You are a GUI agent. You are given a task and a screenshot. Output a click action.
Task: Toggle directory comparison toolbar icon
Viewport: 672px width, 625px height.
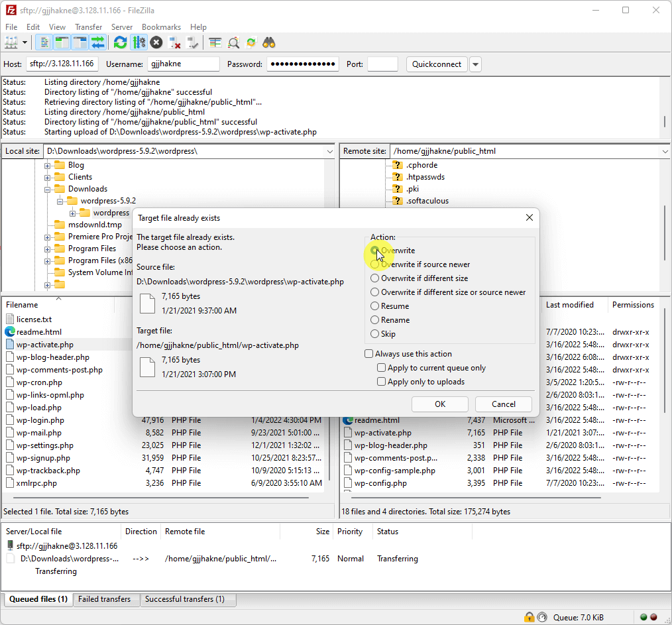tap(233, 42)
